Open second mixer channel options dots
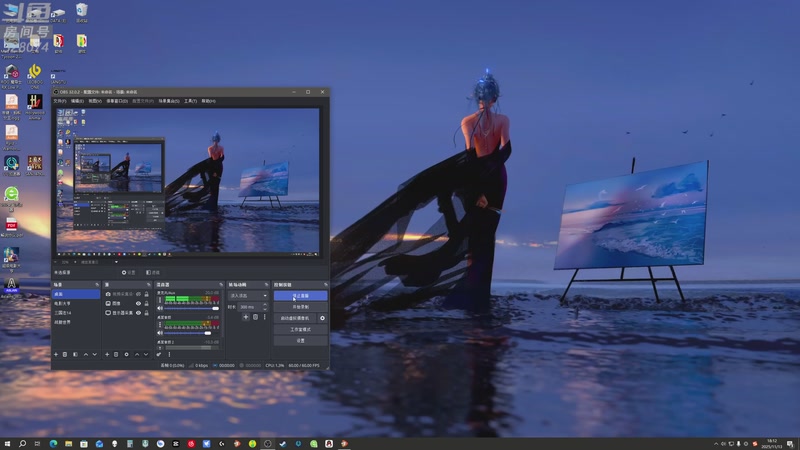Screen dimensions: 800x450 coord(160,324)
